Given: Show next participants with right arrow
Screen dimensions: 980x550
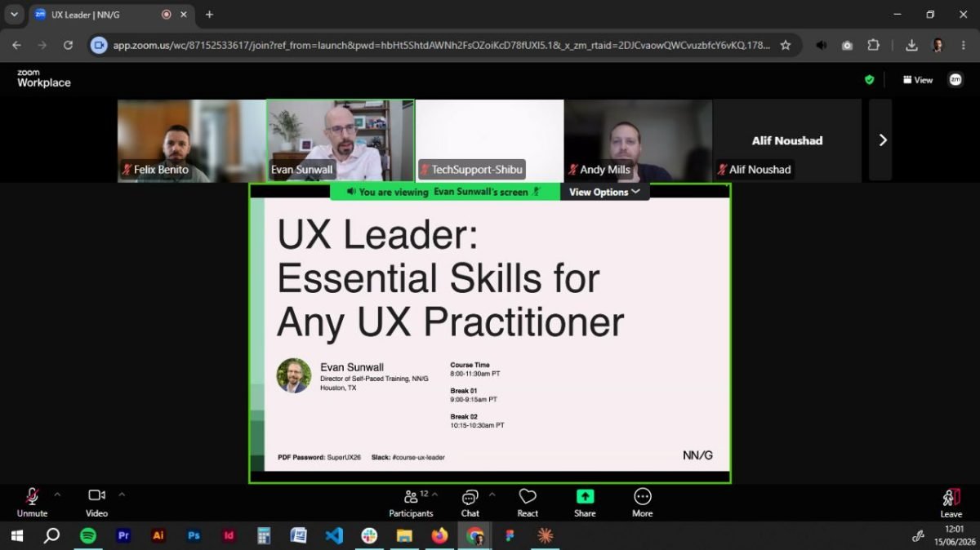Looking at the screenshot, I should [x=881, y=140].
